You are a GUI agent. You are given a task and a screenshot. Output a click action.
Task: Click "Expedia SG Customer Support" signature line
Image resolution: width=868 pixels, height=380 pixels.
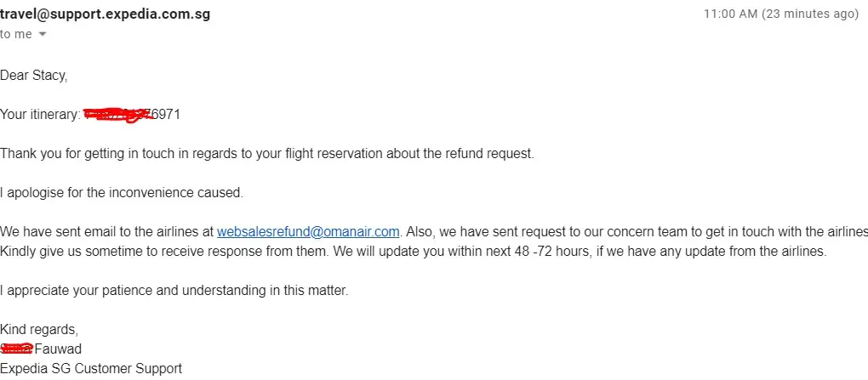coord(91,368)
